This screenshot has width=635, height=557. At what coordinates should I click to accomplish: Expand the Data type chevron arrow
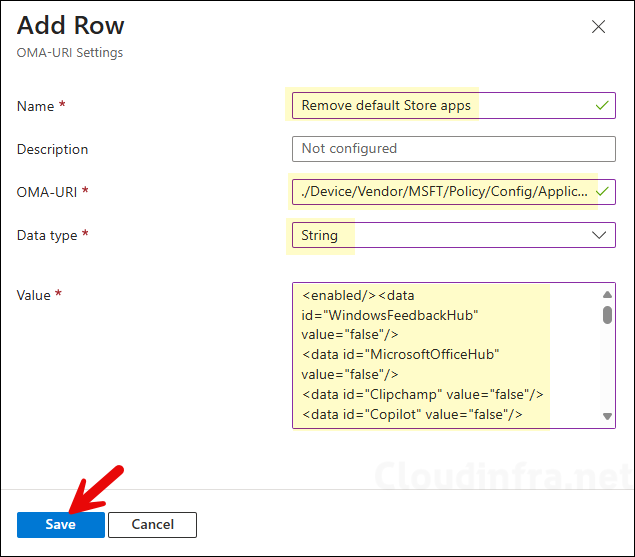599,235
